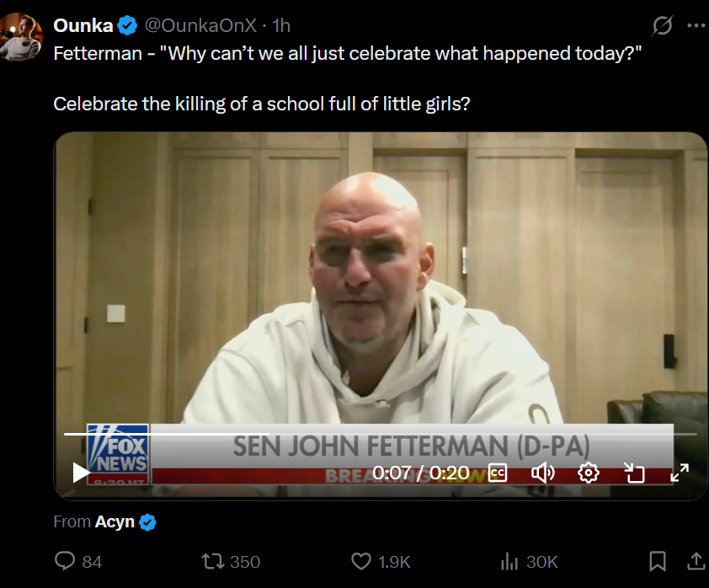This screenshot has height=588, width=709.
Task: Open the Ounka display name link
Action: pos(83,26)
